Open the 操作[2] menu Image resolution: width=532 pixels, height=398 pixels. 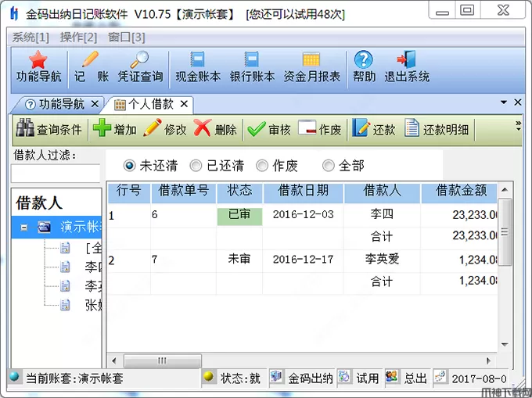point(79,37)
